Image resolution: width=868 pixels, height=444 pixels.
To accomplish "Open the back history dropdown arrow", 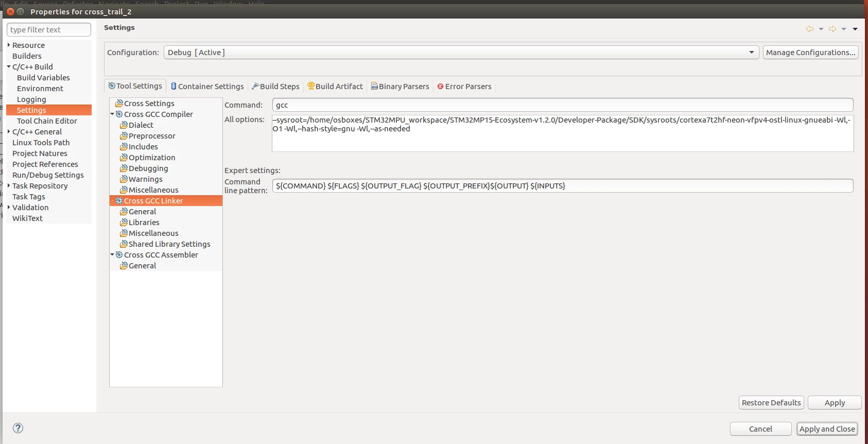I will 821,29.
